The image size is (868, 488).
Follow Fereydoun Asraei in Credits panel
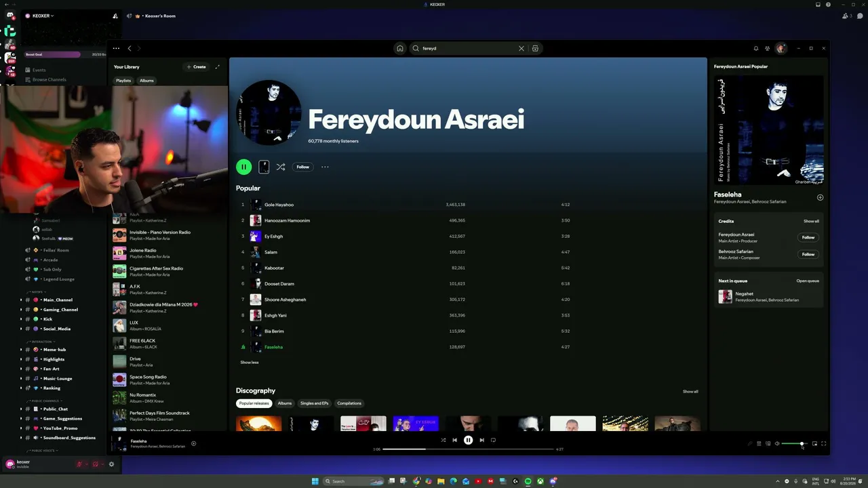tap(808, 237)
